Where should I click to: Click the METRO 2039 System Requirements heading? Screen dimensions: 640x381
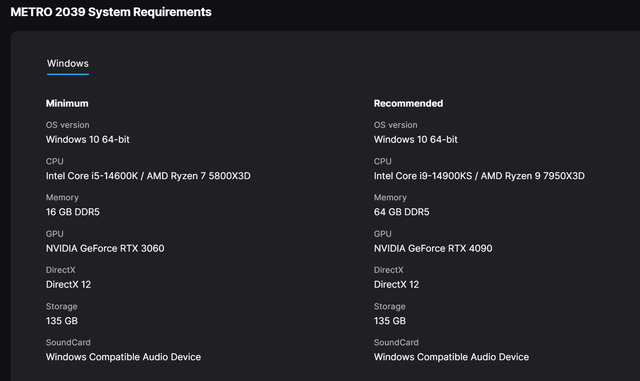pyautogui.click(x=111, y=12)
